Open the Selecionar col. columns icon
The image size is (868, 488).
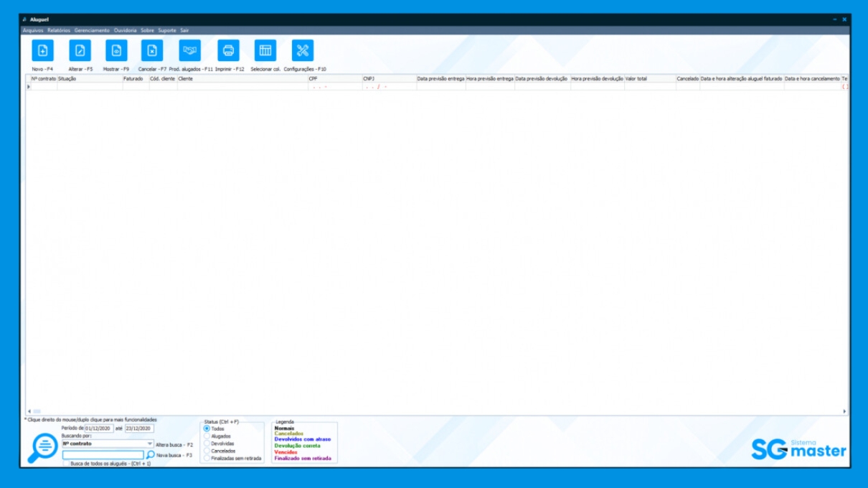(x=265, y=50)
